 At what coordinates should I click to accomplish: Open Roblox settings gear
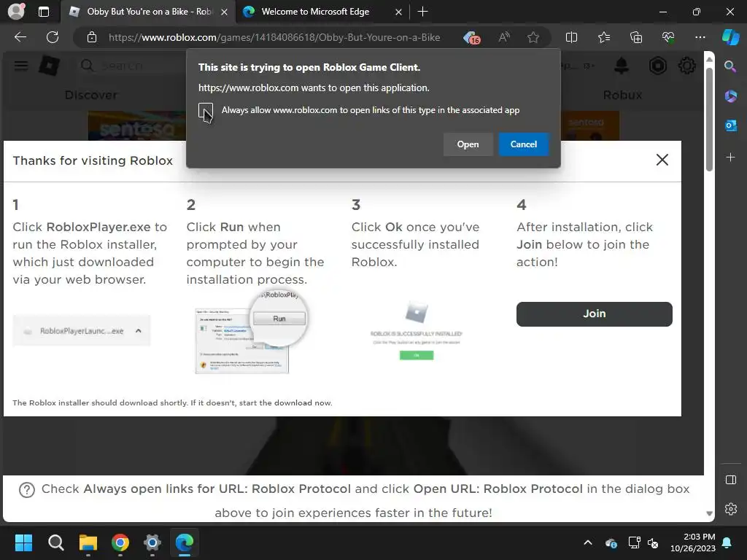point(686,66)
